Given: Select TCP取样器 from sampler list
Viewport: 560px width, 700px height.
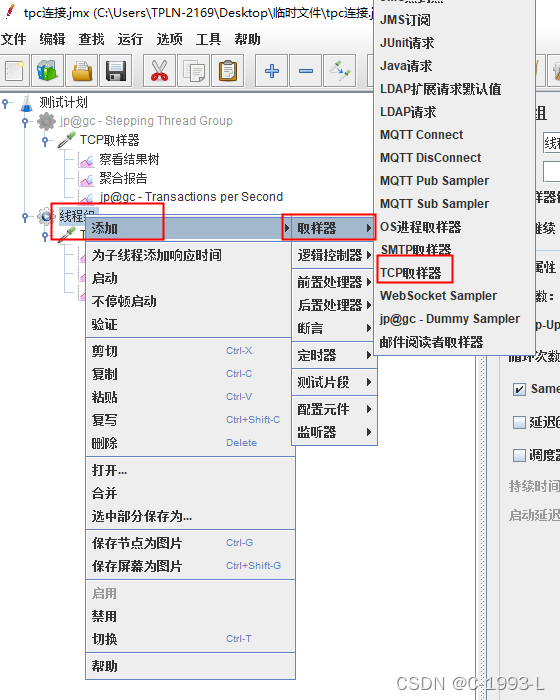Looking at the screenshot, I should pos(454,273).
